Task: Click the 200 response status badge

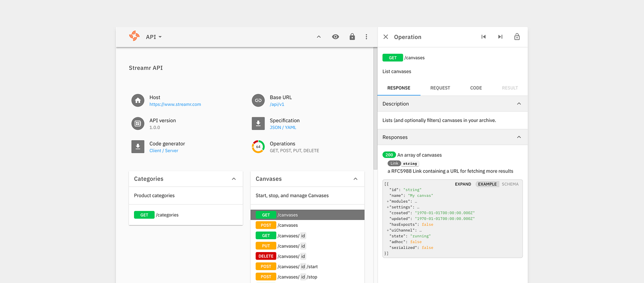Action: point(389,155)
